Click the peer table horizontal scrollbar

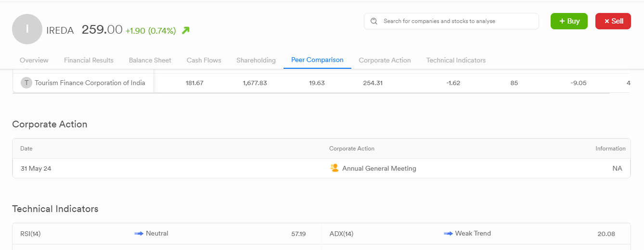click(311, 93)
